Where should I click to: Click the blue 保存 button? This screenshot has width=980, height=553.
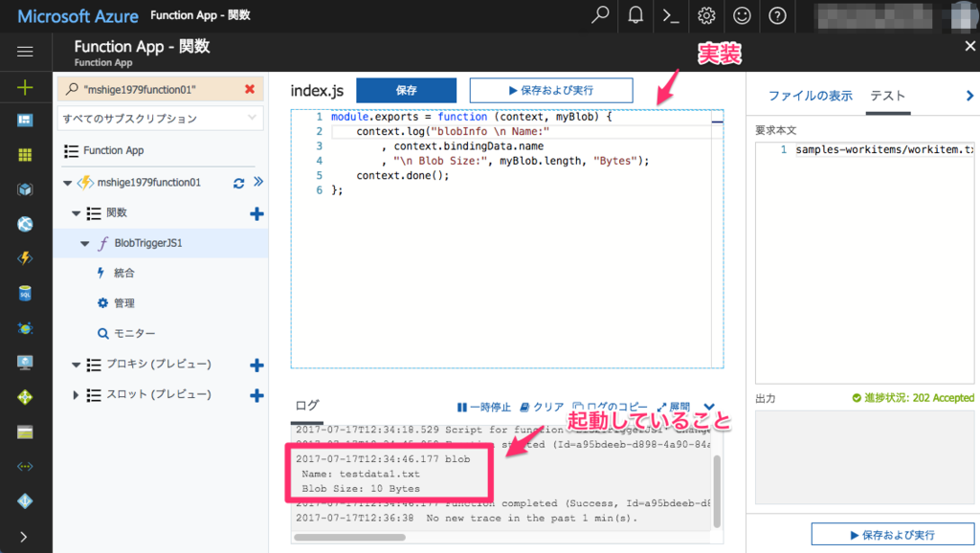pyautogui.click(x=406, y=90)
